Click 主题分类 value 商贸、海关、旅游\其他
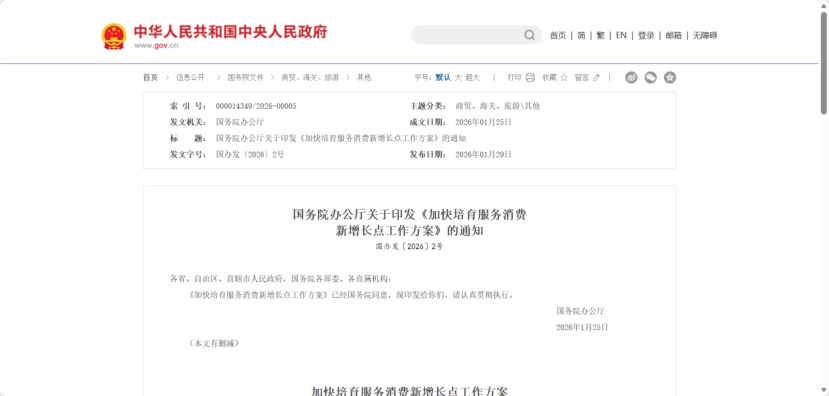829x396 pixels. (x=498, y=106)
